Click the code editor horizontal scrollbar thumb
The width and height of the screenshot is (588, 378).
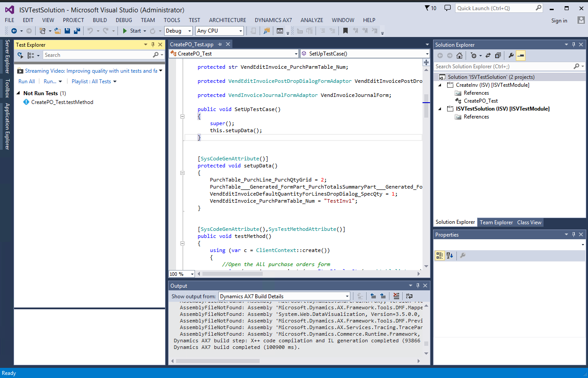232,274
